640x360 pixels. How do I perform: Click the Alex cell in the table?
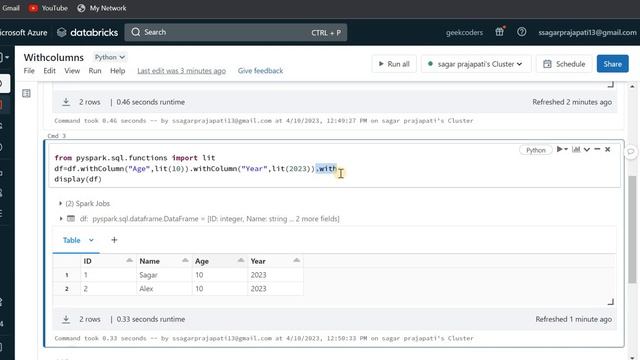164,289
